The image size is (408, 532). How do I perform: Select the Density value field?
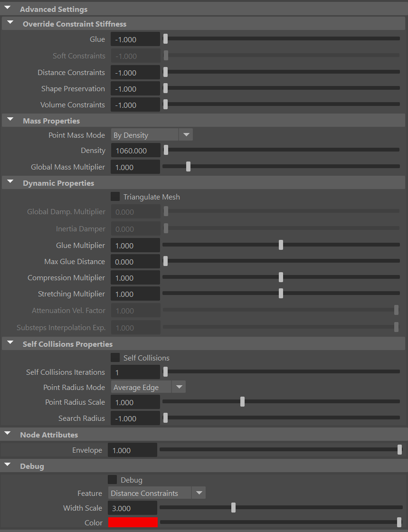(135, 150)
